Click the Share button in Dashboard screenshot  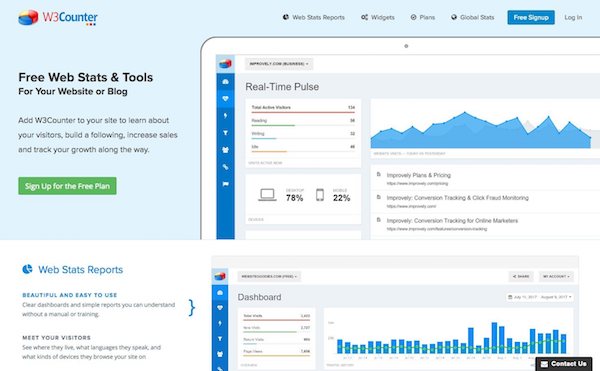[x=521, y=276]
